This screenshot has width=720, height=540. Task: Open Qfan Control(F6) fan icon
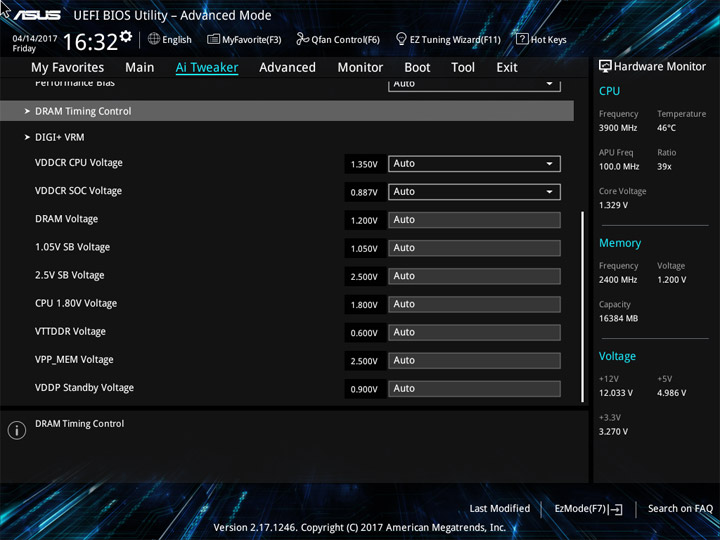(302, 39)
